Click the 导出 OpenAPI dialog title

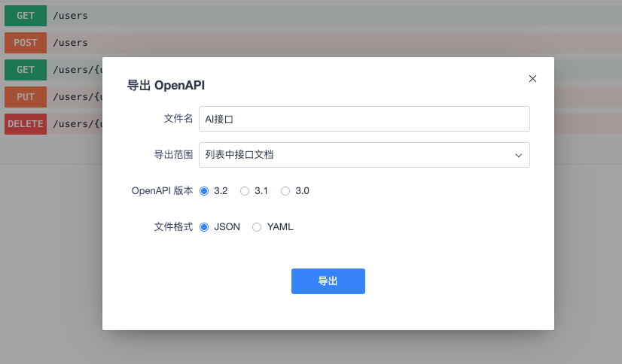pos(166,85)
